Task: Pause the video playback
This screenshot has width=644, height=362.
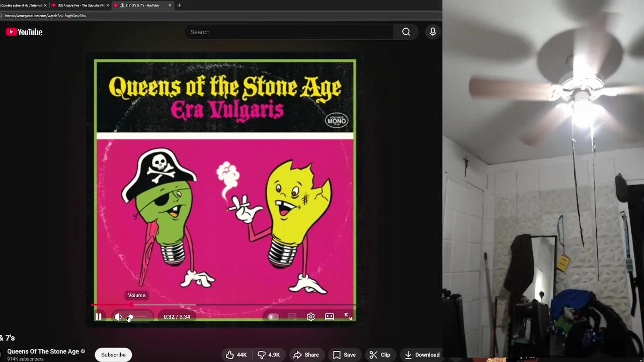Action: click(99, 317)
